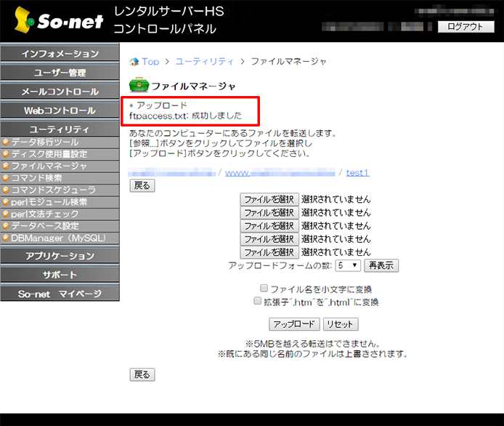Toggle the .htm to .html conversion checkbox
The image size is (504, 426).
click(258, 301)
